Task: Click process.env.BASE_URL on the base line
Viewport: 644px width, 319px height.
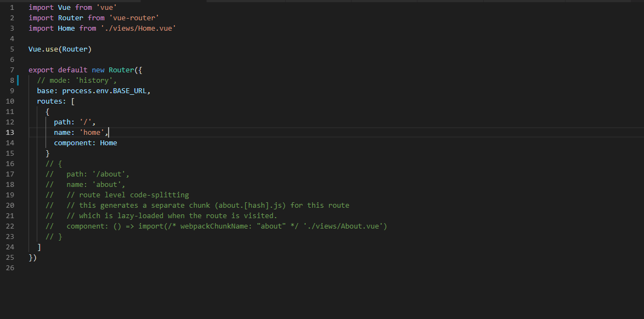Action: (104, 91)
